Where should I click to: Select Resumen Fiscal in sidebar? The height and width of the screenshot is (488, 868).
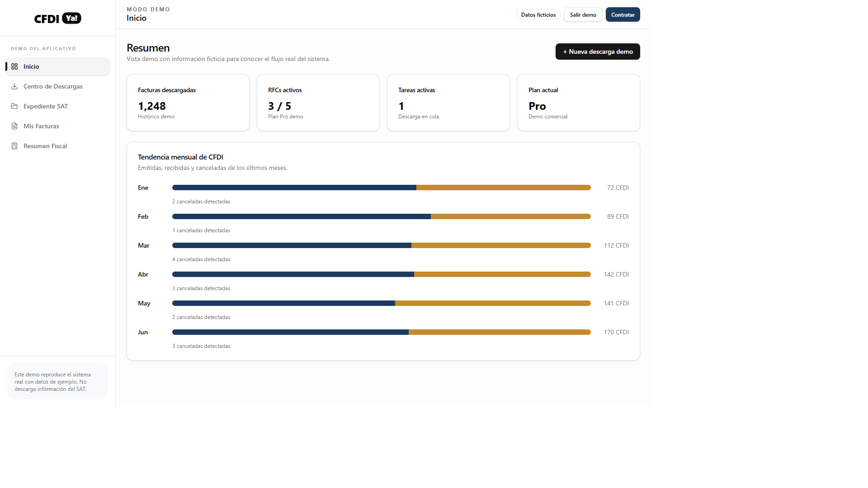(x=58, y=146)
